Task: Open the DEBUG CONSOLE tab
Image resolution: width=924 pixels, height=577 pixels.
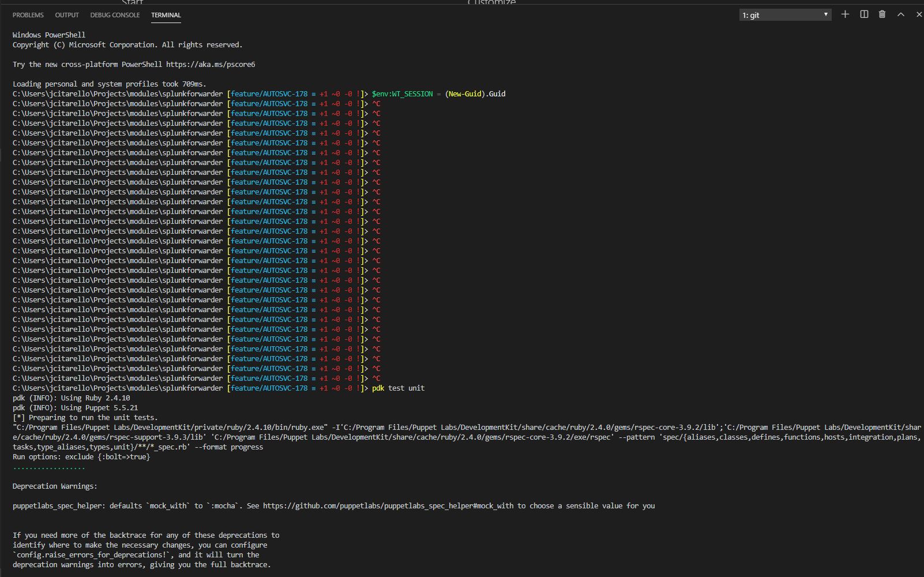Action: tap(115, 15)
